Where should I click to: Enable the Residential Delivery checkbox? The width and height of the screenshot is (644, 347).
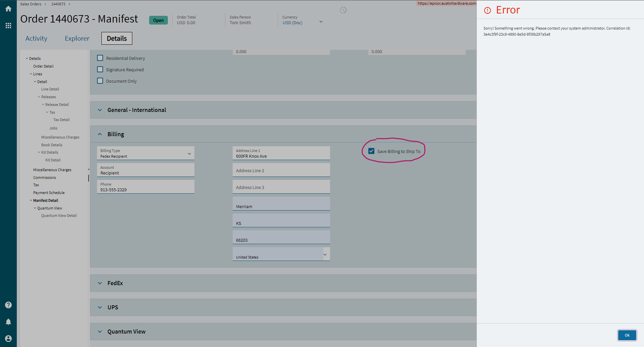pyautogui.click(x=100, y=57)
